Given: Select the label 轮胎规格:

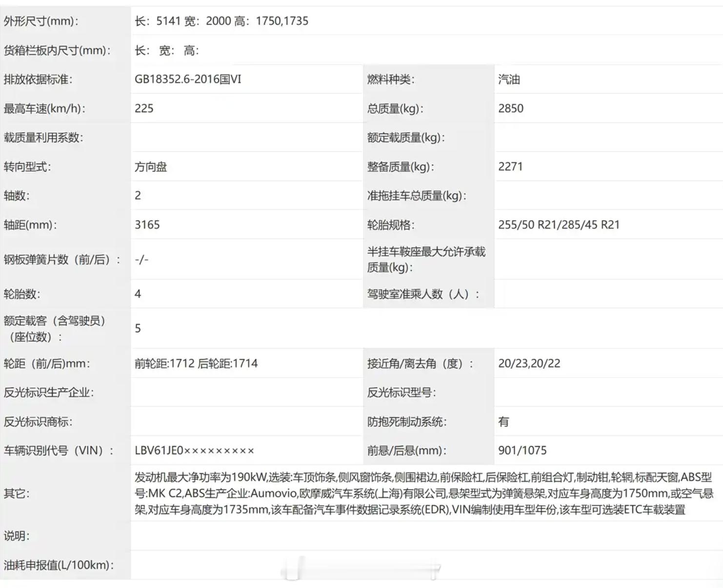Looking at the screenshot, I should point(391,225).
